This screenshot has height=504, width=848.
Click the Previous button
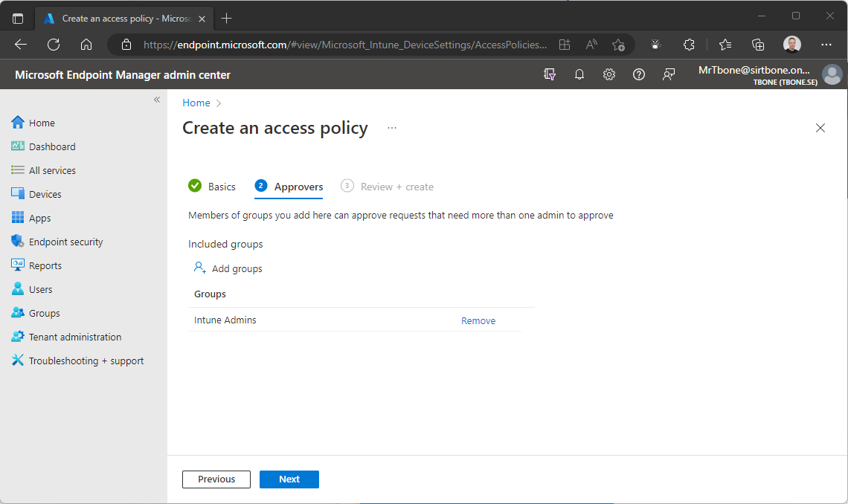coord(216,479)
